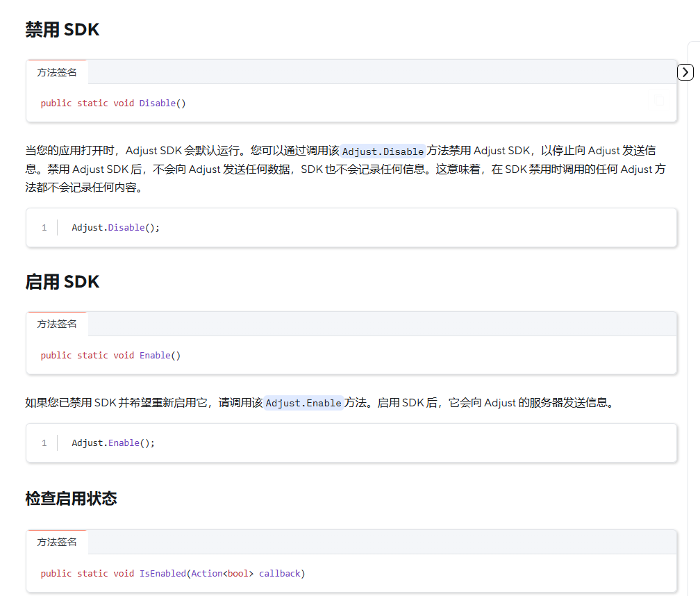Select the 方法签名 tab under 禁用 SDK
The width and height of the screenshot is (700, 596).
click(x=57, y=72)
